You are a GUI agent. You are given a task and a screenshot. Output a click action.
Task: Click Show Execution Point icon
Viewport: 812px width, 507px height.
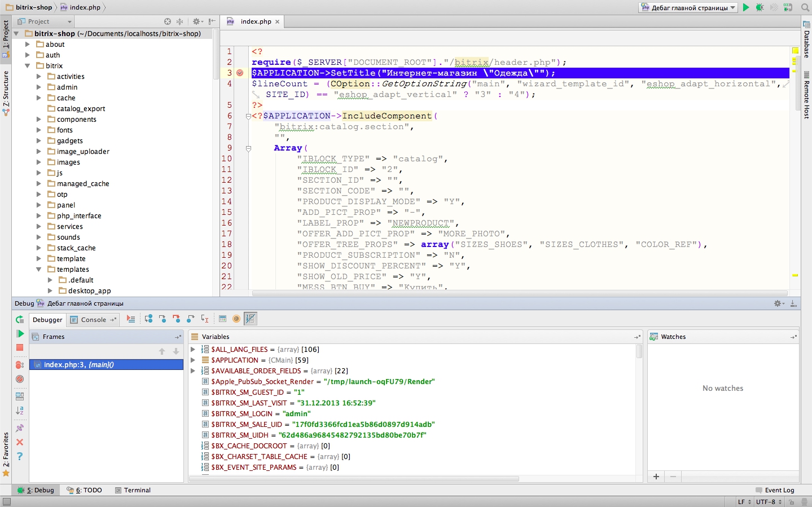[x=131, y=319]
